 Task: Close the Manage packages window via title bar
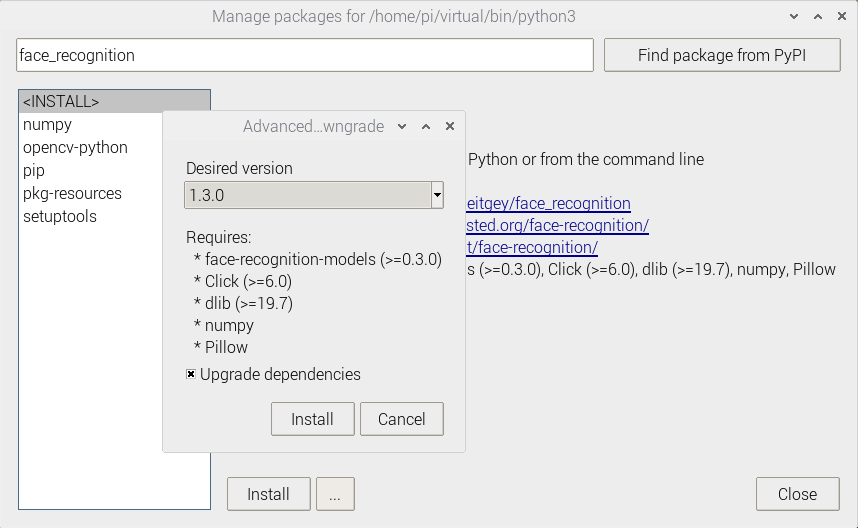click(842, 17)
